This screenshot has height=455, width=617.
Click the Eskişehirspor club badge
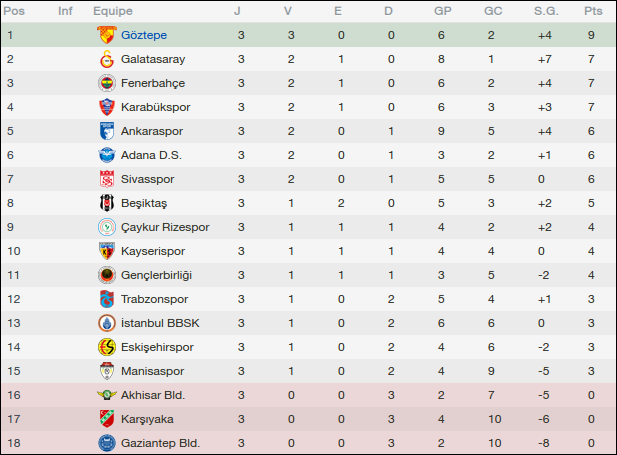[106, 347]
